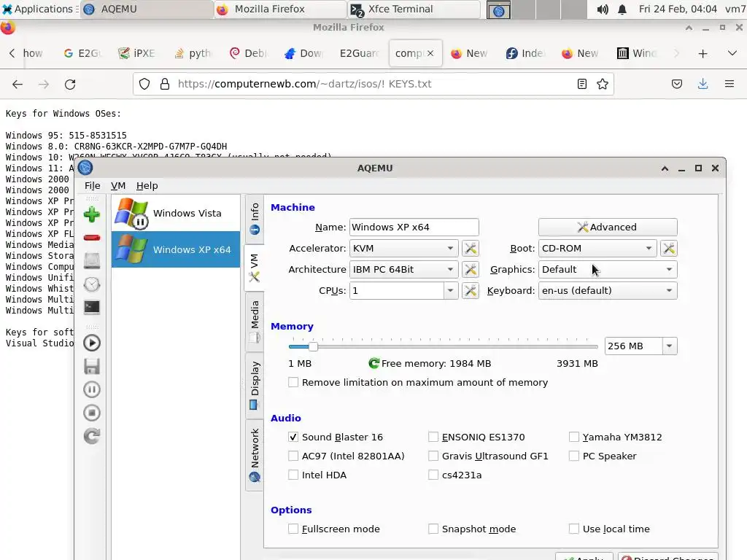This screenshot has height=560, width=747.
Task: Click the Advanced machine button
Action: (x=608, y=227)
